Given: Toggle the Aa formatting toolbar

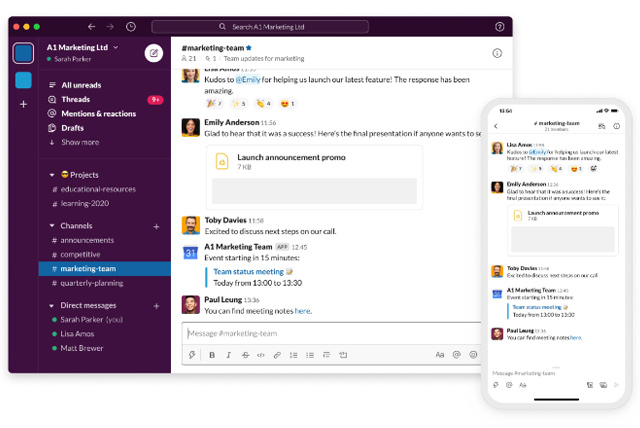Looking at the screenshot, I should pyautogui.click(x=440, y=355).
